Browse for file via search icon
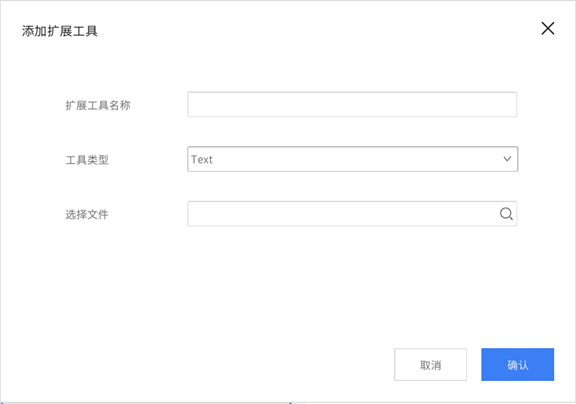This screenshot has height=404, width=576. tap(506, 213)
